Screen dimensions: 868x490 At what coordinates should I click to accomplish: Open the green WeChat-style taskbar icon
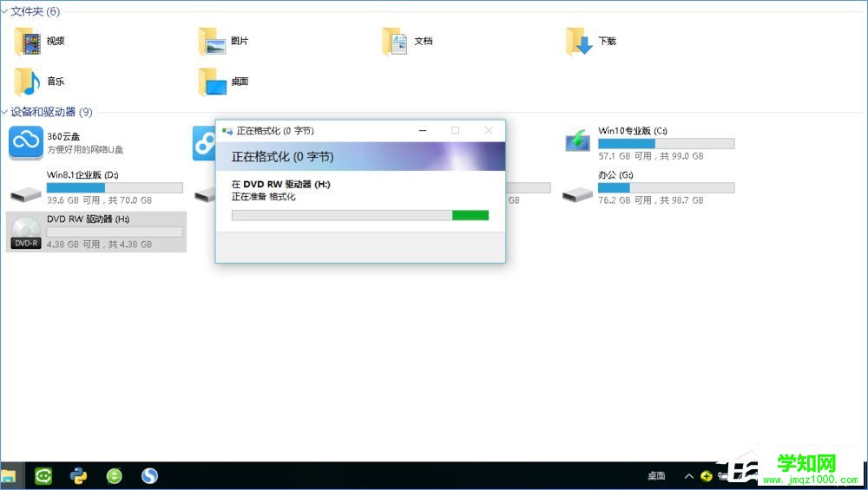[43, 476]
